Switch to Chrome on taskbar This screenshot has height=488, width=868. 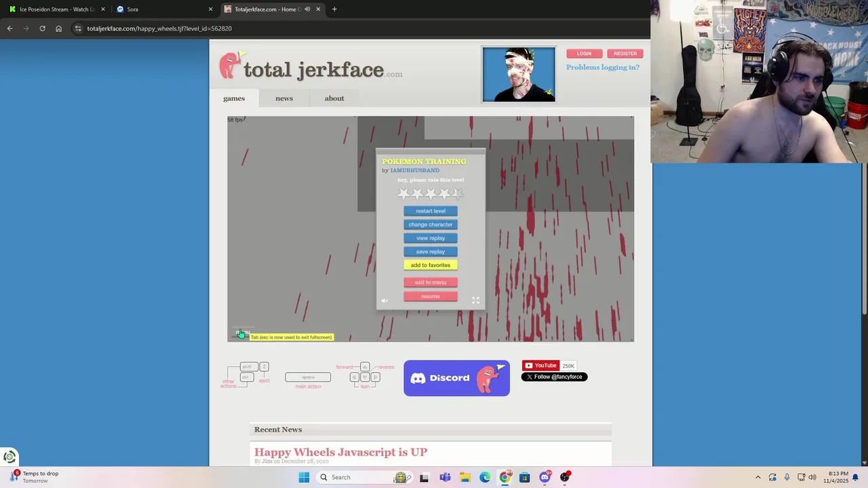pos(505,477)
